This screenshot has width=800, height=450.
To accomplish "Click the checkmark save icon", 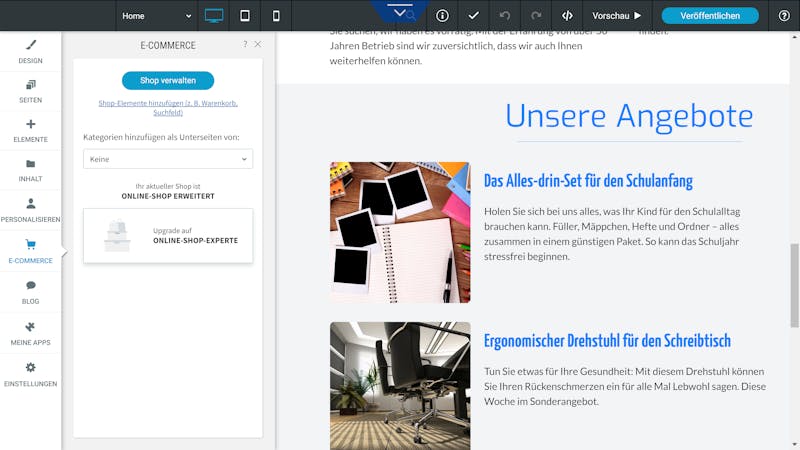I will pyautogui.click(x=473, y=16).
